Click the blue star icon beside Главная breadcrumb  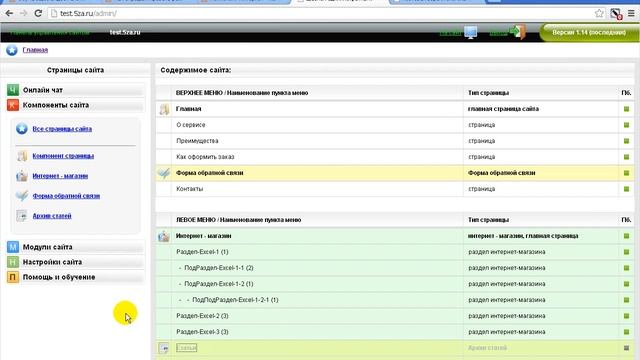(12, 50)
